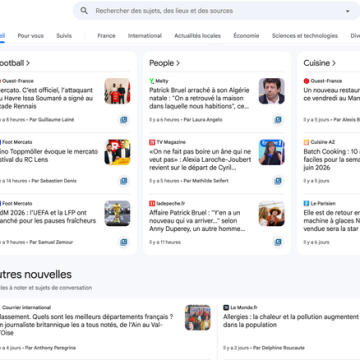Open the Allergies chaleur et pollution headline
360x360 pixels.
pos(291,321)
